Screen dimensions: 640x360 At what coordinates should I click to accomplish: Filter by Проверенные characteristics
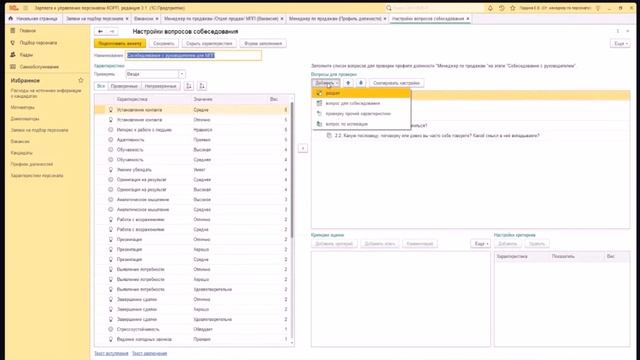click(124, 86)
